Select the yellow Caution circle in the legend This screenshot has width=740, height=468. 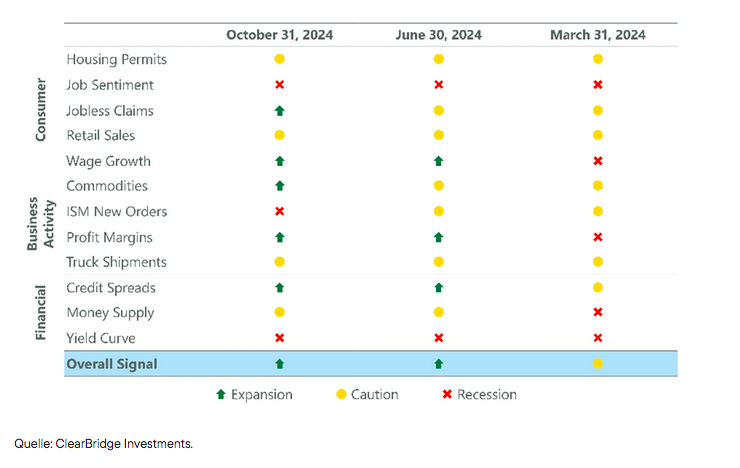tap(337, 395)
